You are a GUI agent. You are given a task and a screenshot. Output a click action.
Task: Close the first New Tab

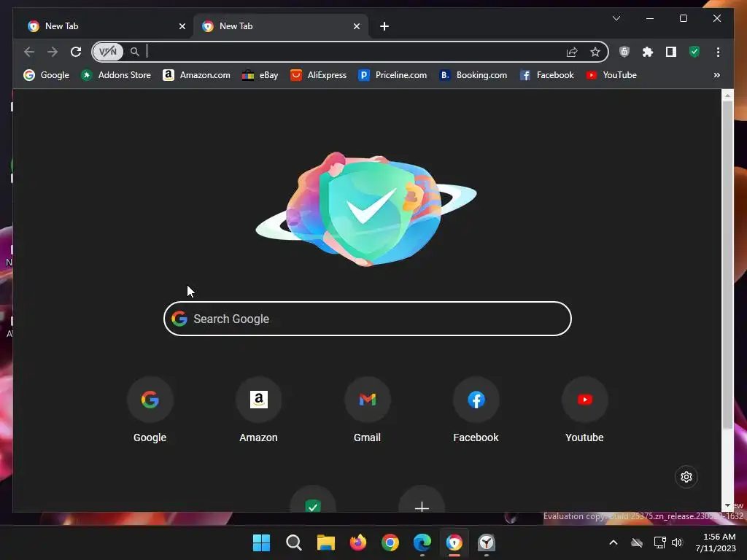(x=182, y=26)
